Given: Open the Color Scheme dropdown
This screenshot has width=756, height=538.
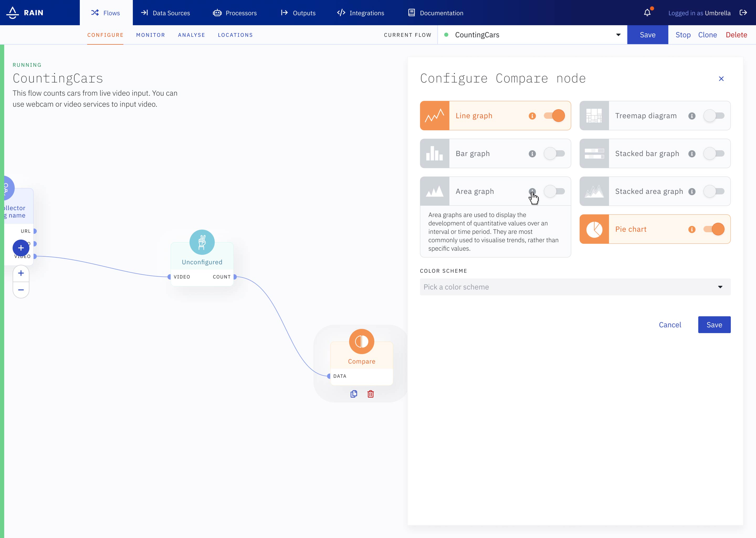Looking at the screenshot, I should [575, 286].
